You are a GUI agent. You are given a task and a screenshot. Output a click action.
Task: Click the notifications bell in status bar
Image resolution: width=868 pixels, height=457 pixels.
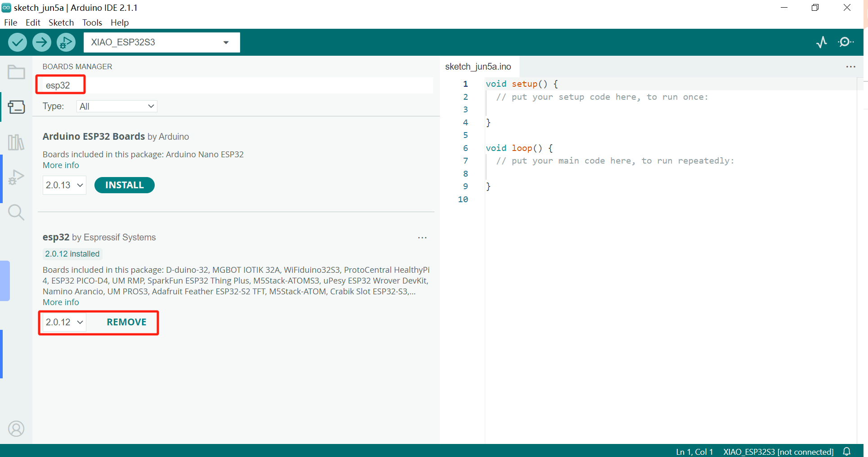(847, 451)
